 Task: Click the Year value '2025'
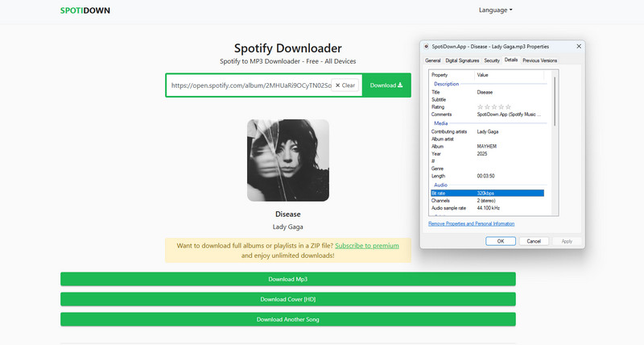point(481,154)
